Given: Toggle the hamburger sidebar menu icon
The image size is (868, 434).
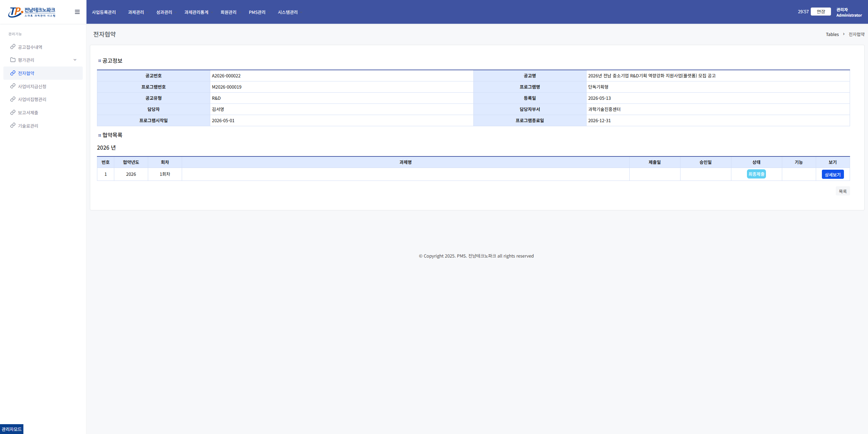Looking at the screenshot, I should click(77, 12).
